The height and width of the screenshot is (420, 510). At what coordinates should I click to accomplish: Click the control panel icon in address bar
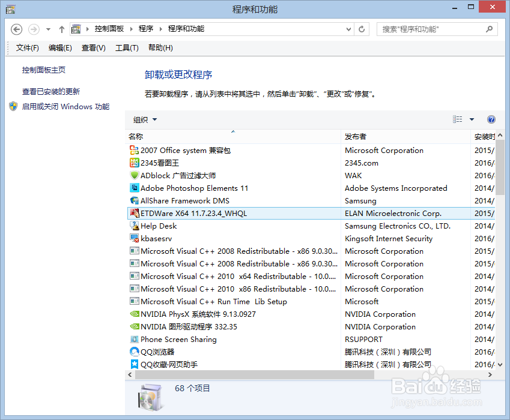(x=76, y=29)
